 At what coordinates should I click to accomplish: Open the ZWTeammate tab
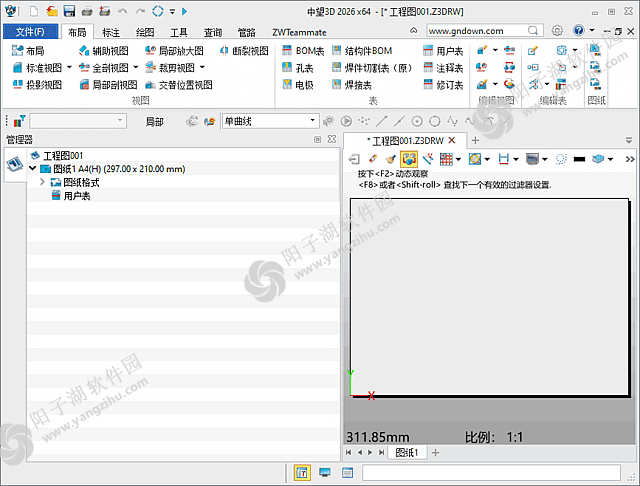[299, 32]
